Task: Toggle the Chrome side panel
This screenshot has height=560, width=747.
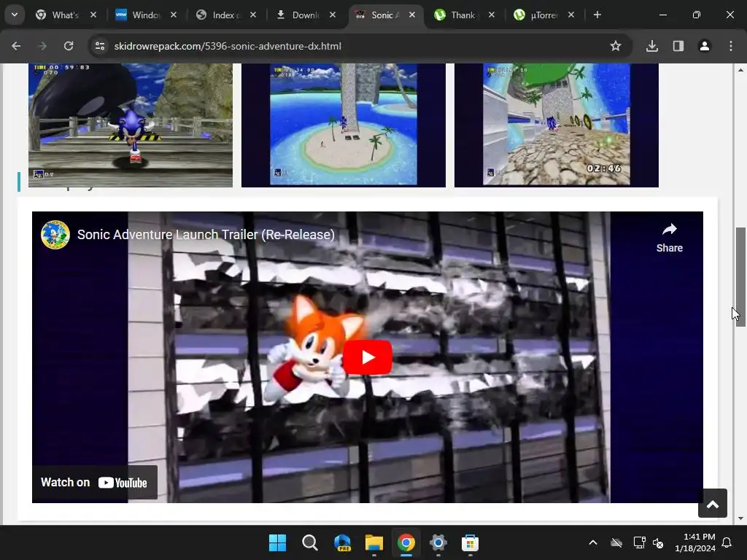Action: 678,46
